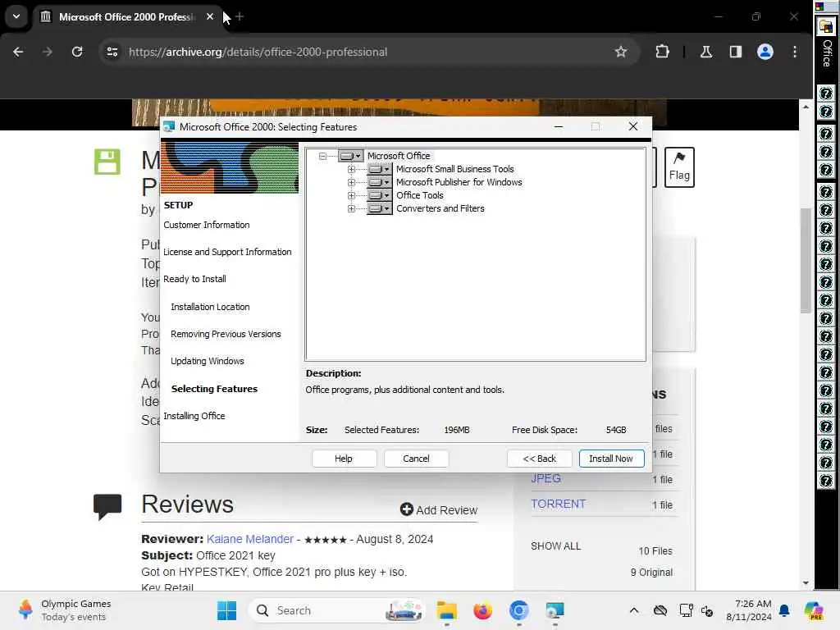Open Chrome extensions puzzle icon
Image resolution: width=840 pixels, height=630 pixels.
click(662, 52)
